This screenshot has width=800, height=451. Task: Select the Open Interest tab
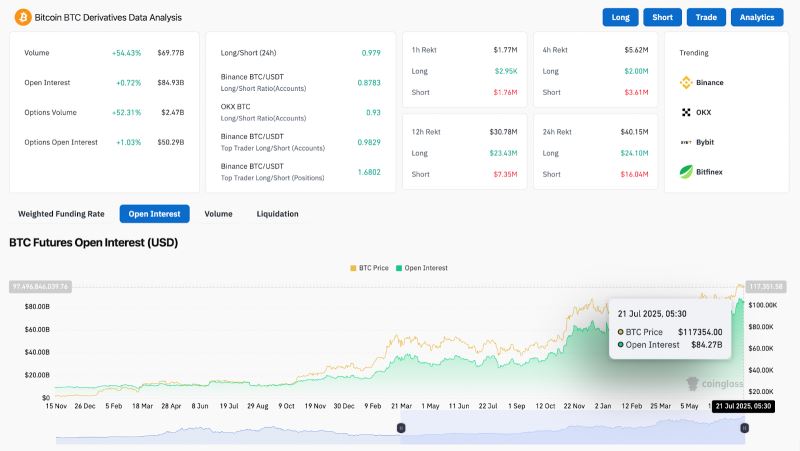(155, 213)
